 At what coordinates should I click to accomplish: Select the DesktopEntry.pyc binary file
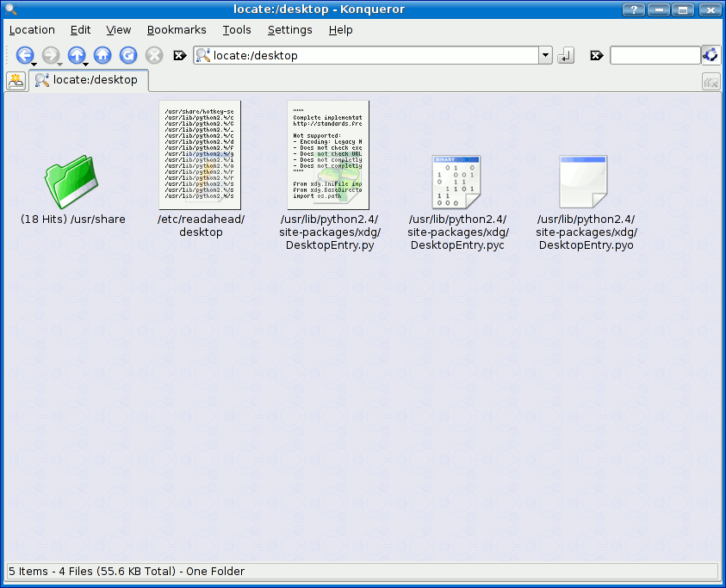pos(456,182)
